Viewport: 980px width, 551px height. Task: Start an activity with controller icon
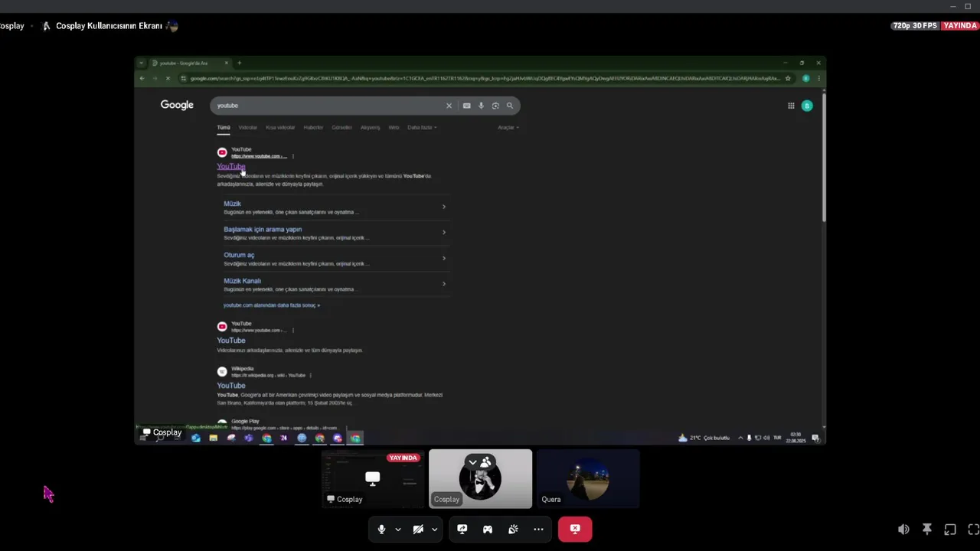[x=488, y=529]
